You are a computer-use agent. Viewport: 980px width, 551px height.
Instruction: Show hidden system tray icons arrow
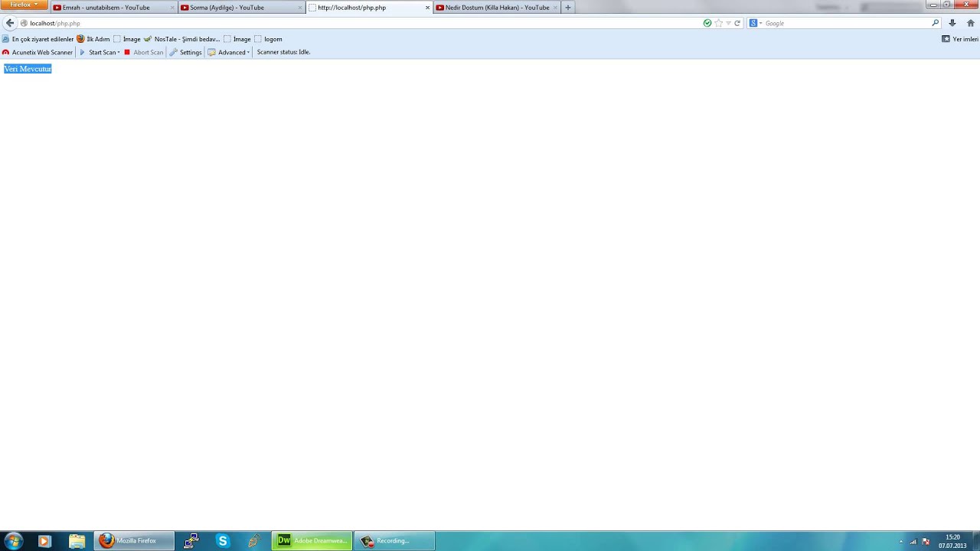[x=900, y=542]
